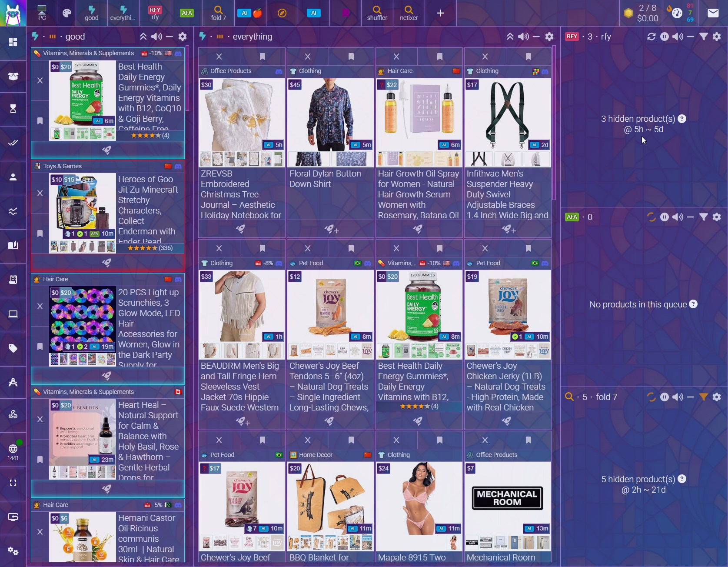Click the gold coin balance $0.00

tap(642, 13)
